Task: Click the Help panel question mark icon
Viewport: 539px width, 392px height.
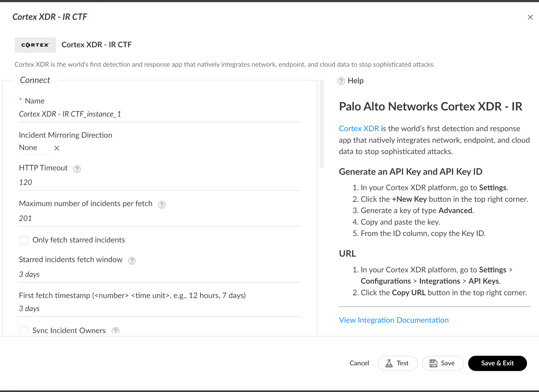Action: coord(341,81)
